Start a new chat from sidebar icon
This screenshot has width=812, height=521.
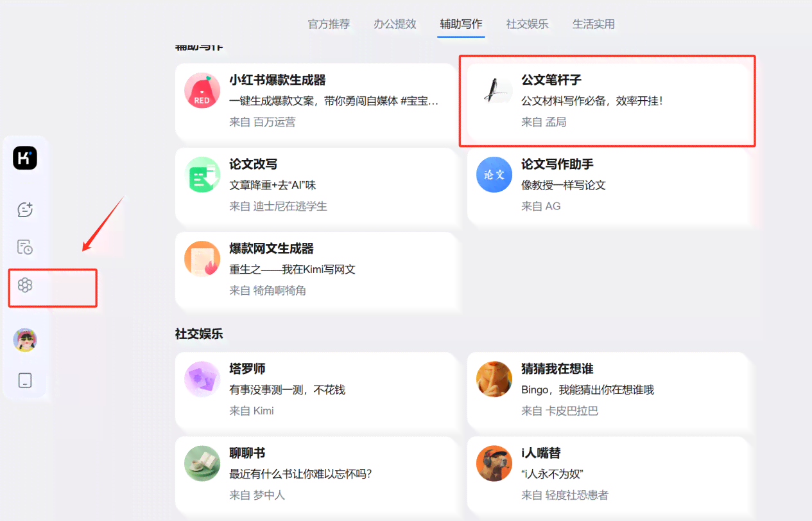(25, 209)
